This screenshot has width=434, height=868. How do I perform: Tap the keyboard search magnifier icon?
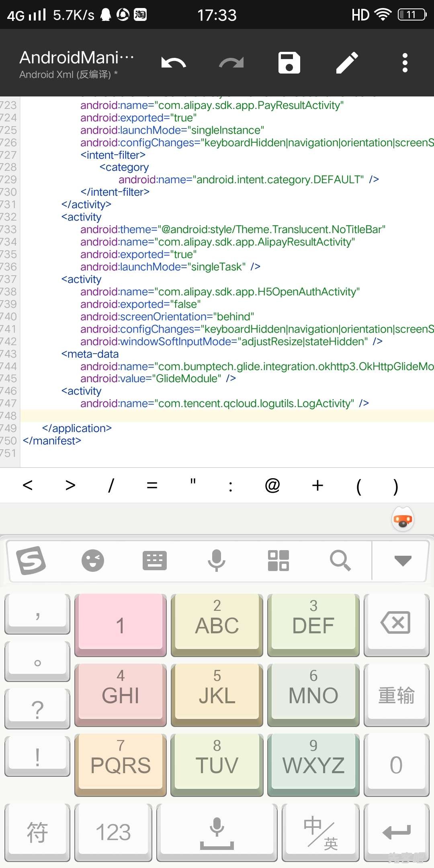(x=340, y=561)
